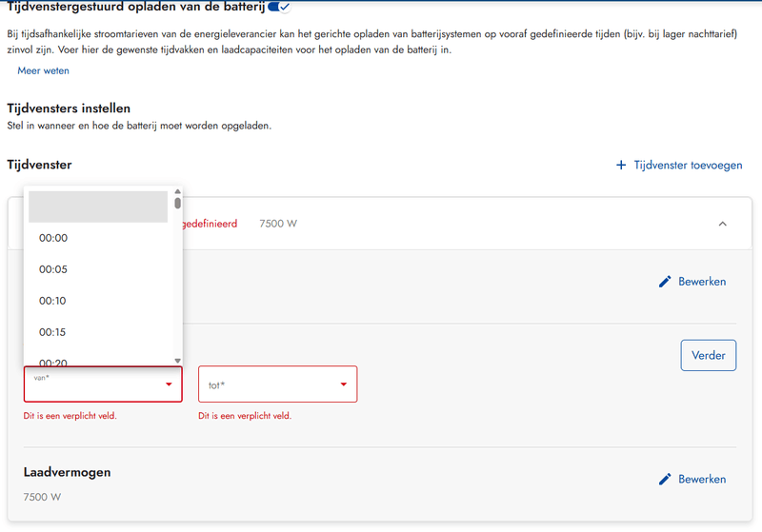Pick 00:10 in the open dropdown list
Screen dimensions: 762x532
[53, 301]
